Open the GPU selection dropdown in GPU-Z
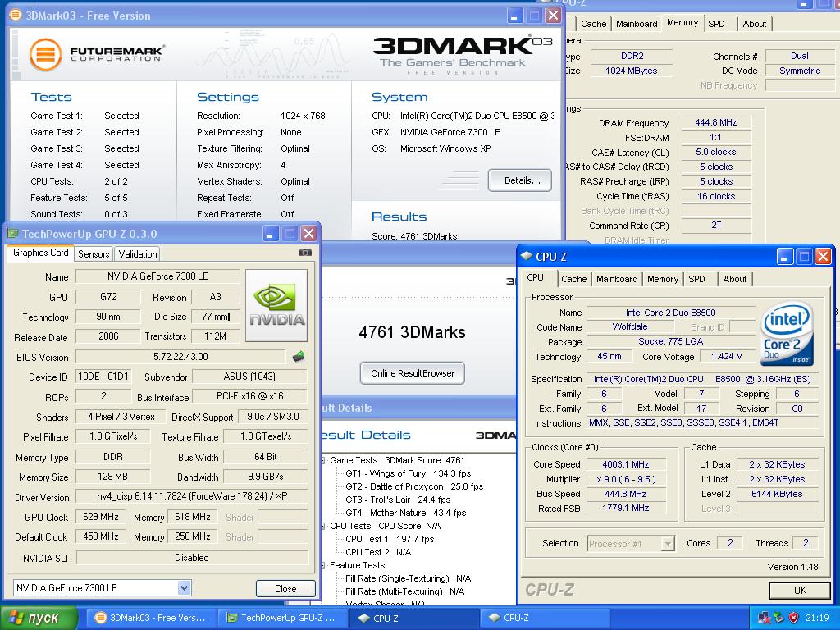Screen dimensions: 840x630 coord(184,587)
